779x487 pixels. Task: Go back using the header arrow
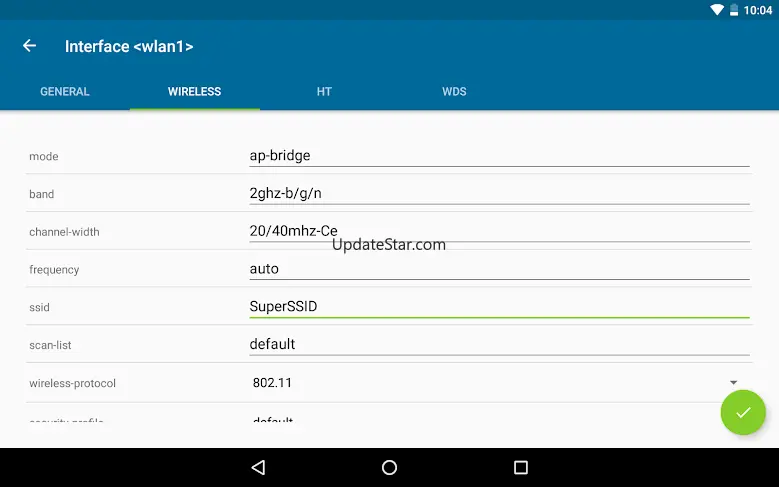(29, 46)
